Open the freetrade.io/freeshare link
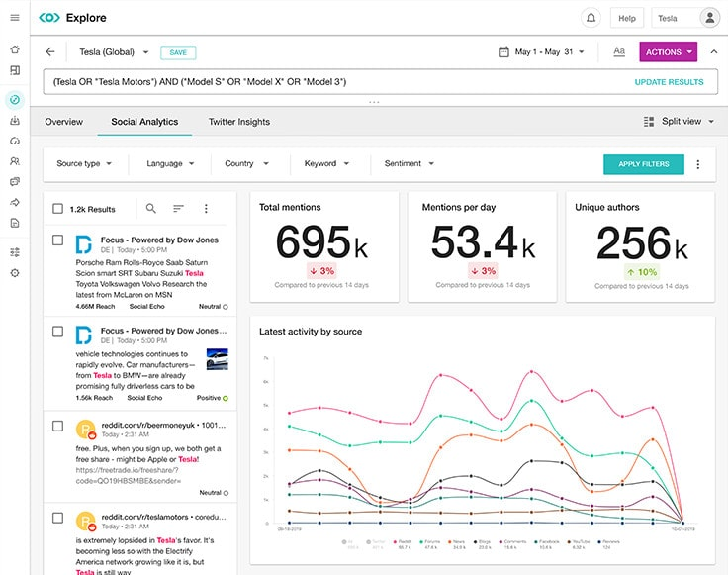 click(129, 475)
